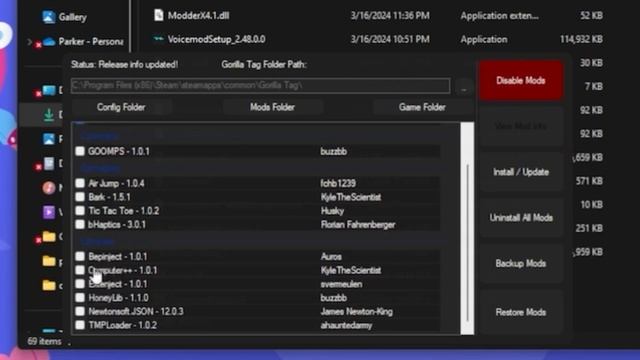
Task: Click ModderX4.1.dll file icon
Action: 158,16
